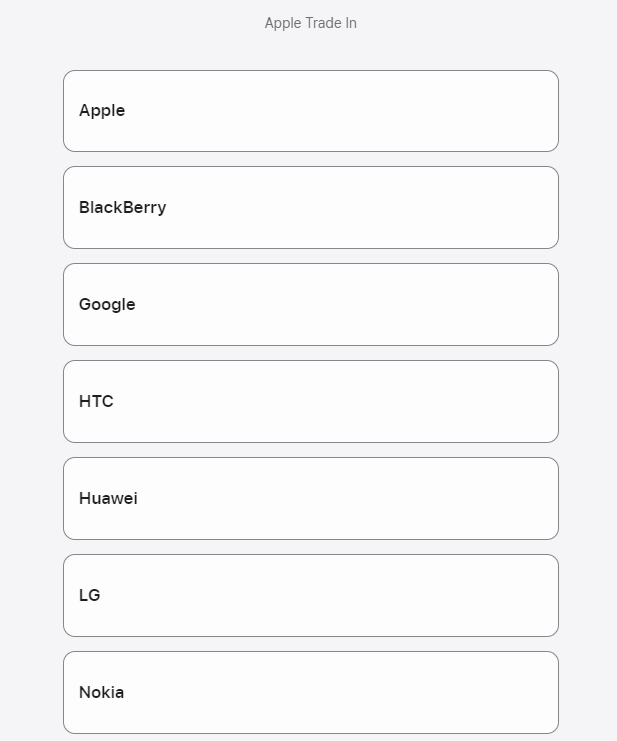Click the "Huawei" label text

tap(108, 499)
